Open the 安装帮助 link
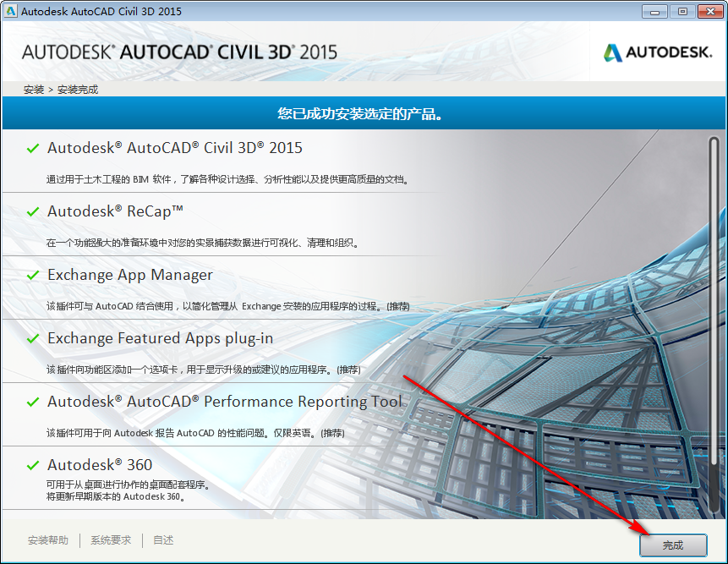Screen dimensions: 728x564 [47, 539]
